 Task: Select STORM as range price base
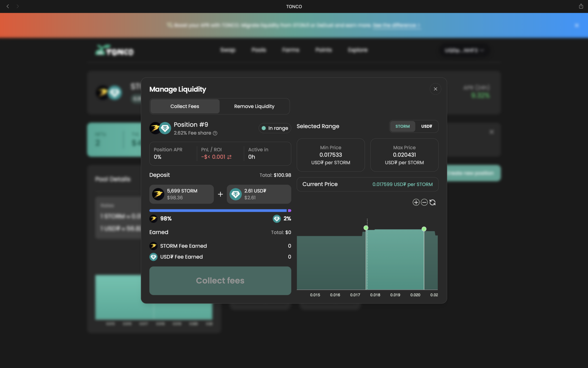402,126
